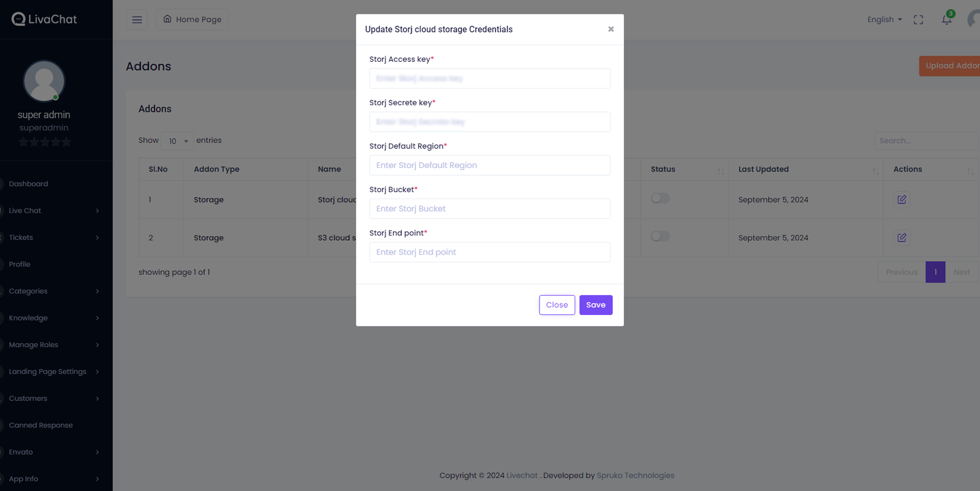Viewport: 980px width, 491px height.
Task: Click the LivaChat logo
Action: tap(44, 19)
